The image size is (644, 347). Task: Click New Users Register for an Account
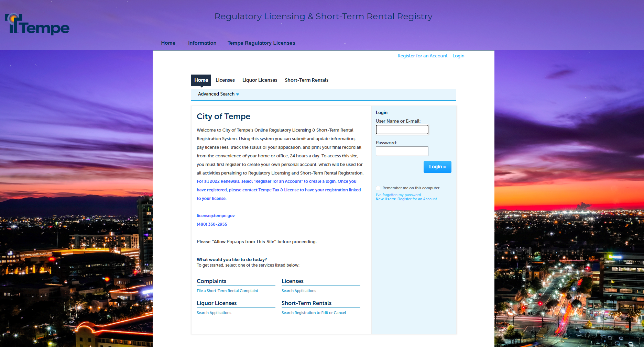[x=406, y=199]
